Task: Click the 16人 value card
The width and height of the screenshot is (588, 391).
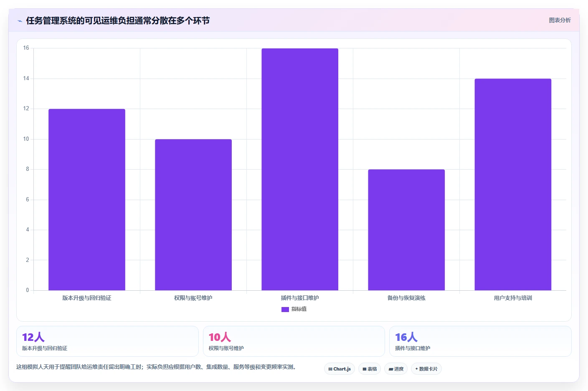Action: point(480,341)
